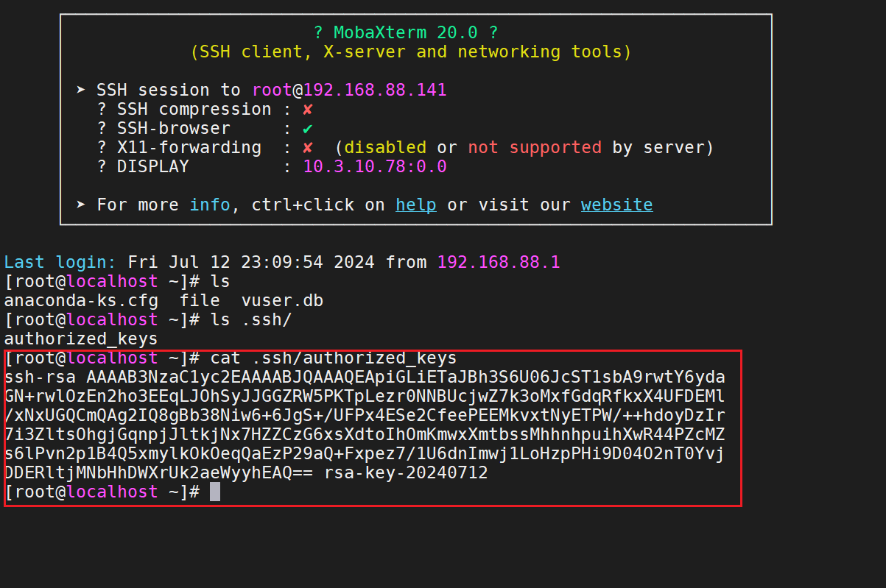Open the help link

415,205
